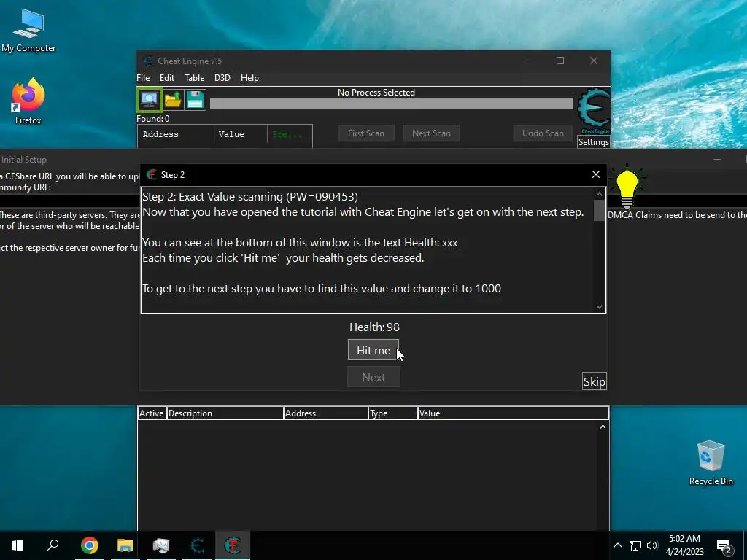747x560 pixels.
Task: Open the Recycle Bin desktop icon
Action: click(x=711, y=462)
